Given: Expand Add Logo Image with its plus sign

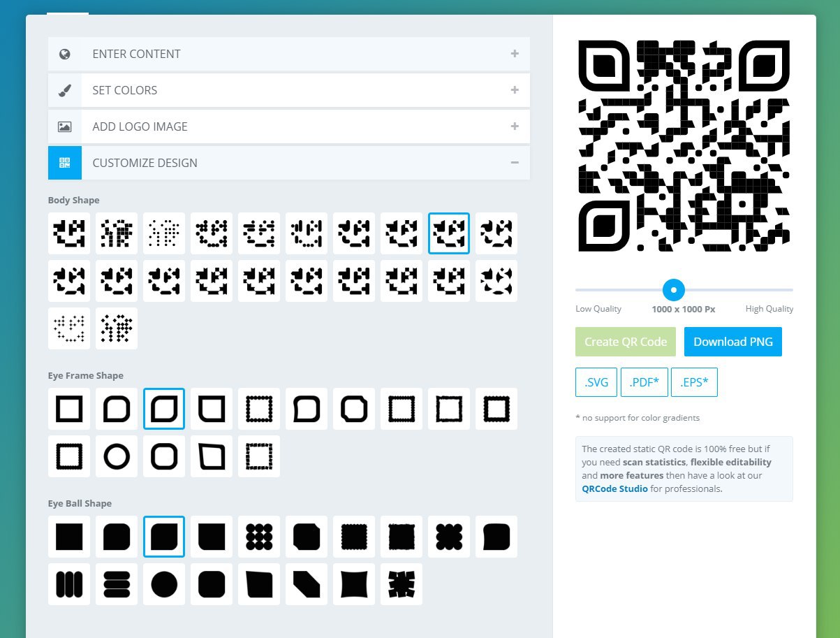Looking at the screenshot, I should click(515, 126).
